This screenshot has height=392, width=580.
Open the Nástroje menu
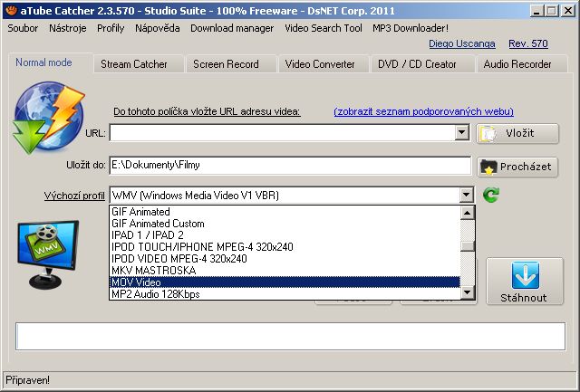pos(68,28)
